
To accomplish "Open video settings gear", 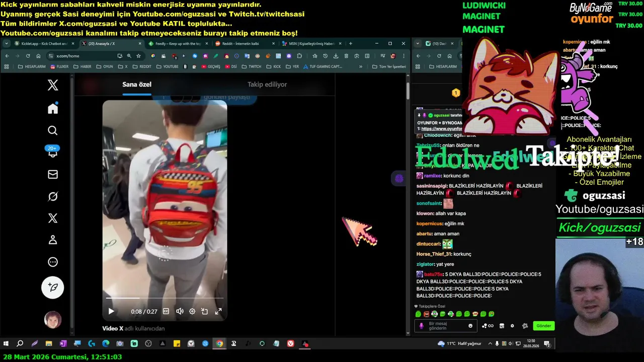I will [192, 311].
